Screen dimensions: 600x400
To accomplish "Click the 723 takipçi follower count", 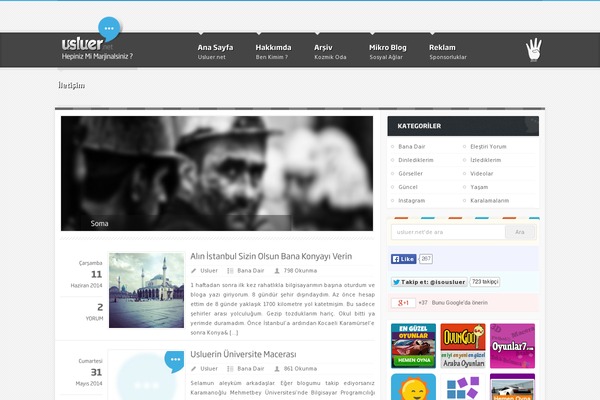I will point(485,282).
